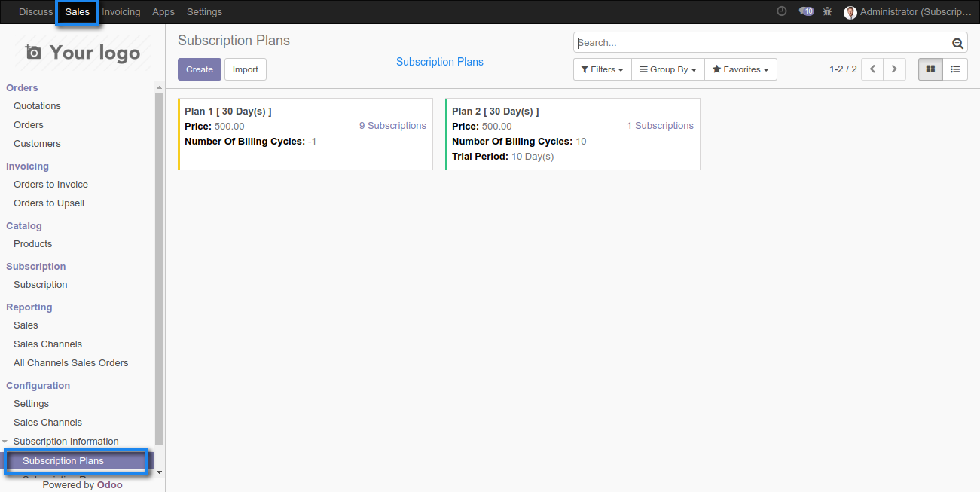This screenshot has height=492, width=980.
Task: Click the Create button
Action: pyautogui.click(x=200, y=69)
